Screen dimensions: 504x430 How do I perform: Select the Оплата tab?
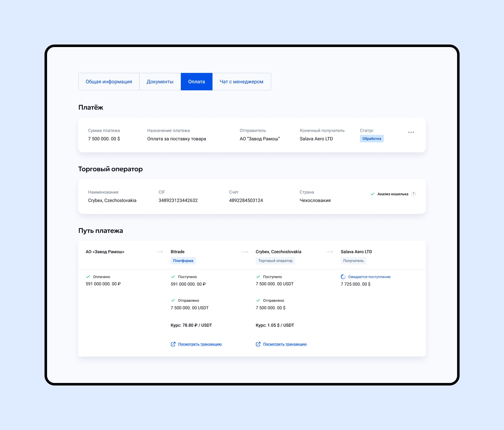pos(197,82)
